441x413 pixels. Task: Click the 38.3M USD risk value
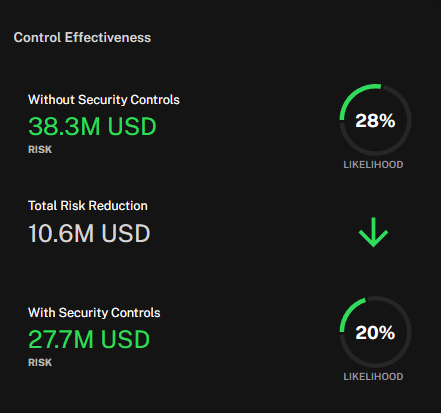92,126
